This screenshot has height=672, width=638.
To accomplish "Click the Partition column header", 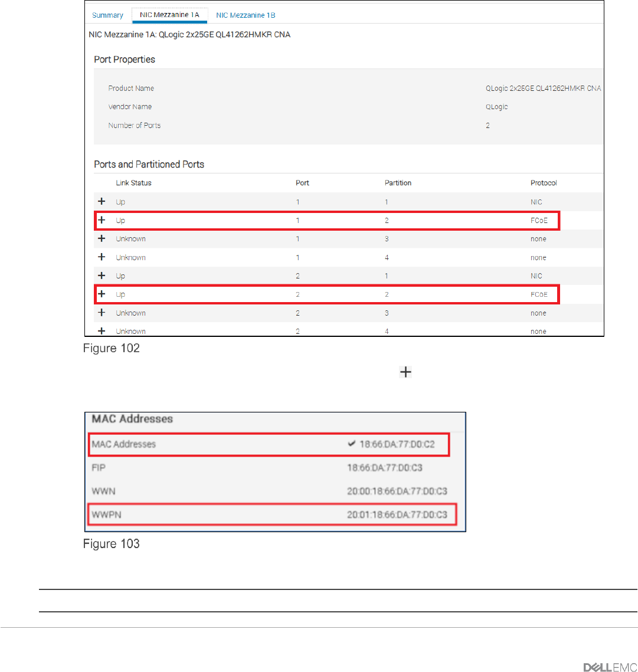I will pos(398,183).
